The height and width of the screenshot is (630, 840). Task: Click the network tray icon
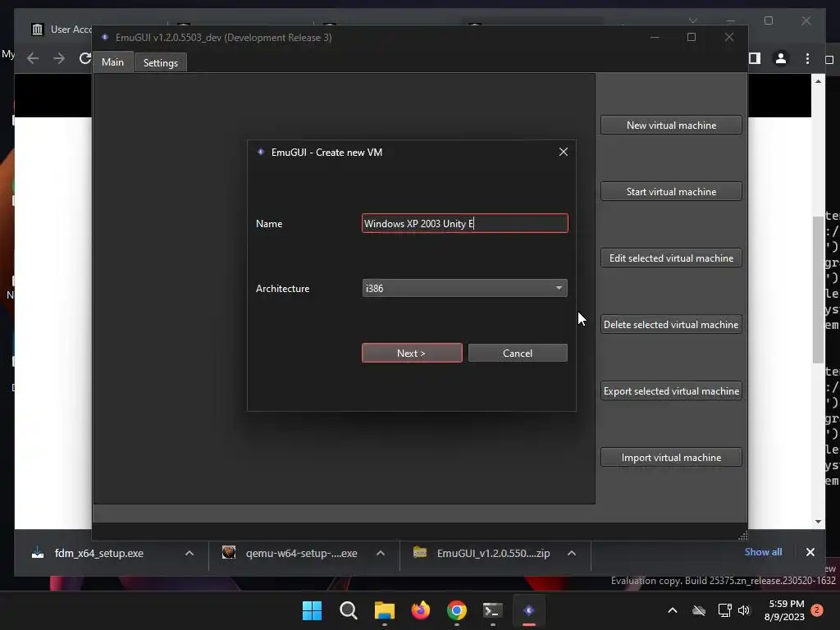[x=725, y=610]
